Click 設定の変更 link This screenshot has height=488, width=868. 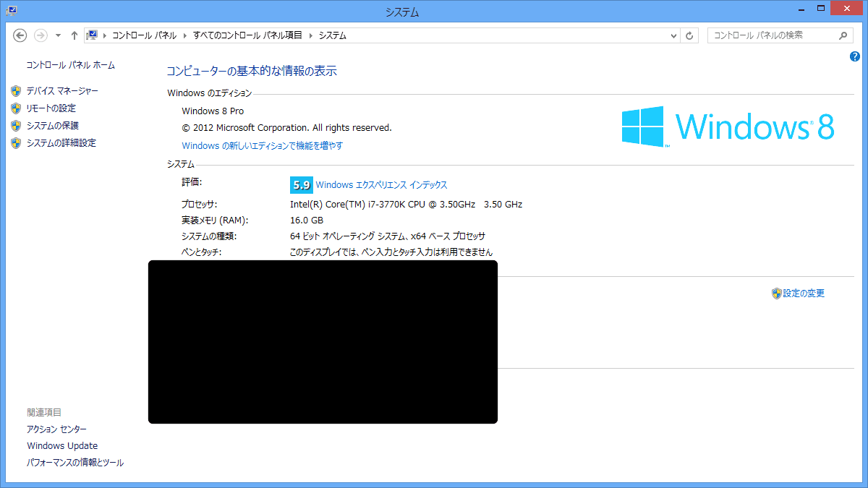pos(804,294)
